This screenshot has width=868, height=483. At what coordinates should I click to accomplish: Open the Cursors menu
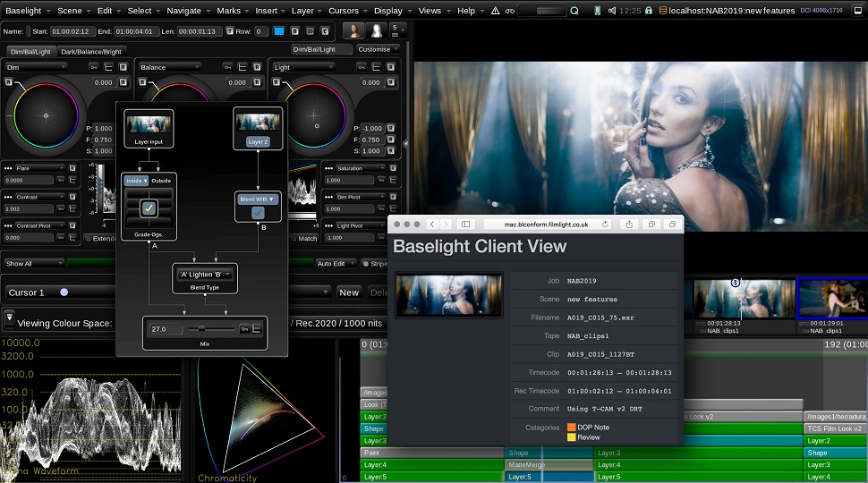(x=344, y=11)
